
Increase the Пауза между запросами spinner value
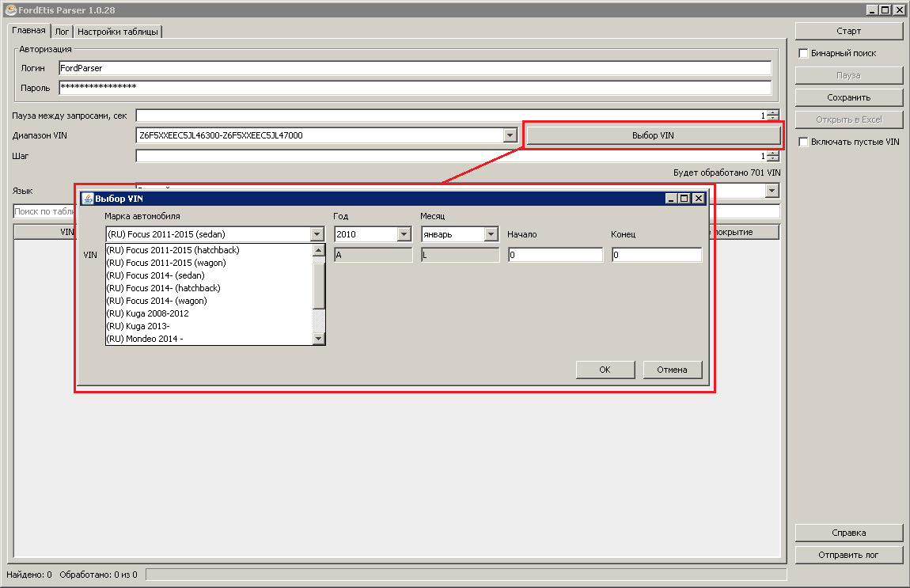pyautogui.click(x=772, y=112)
